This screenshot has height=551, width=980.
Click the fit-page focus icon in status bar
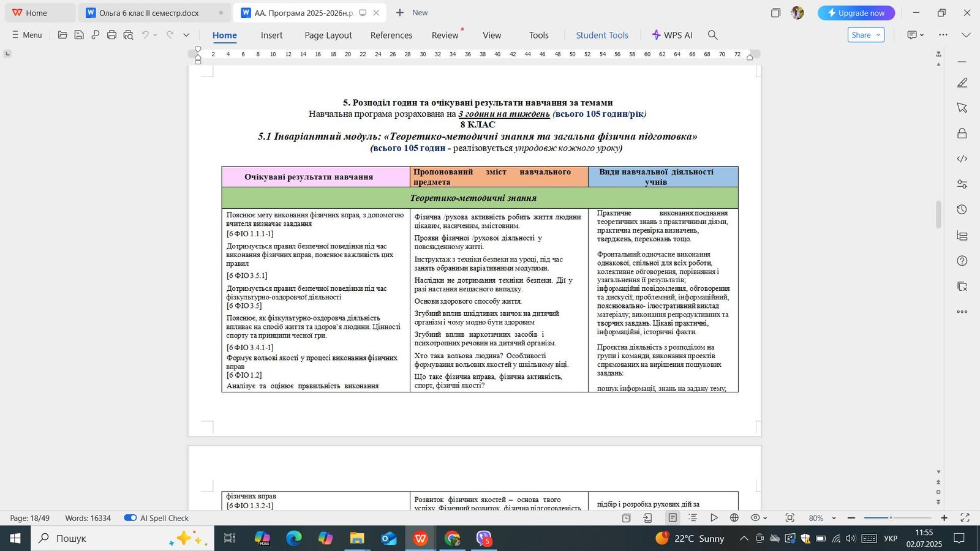pos(790,518)
